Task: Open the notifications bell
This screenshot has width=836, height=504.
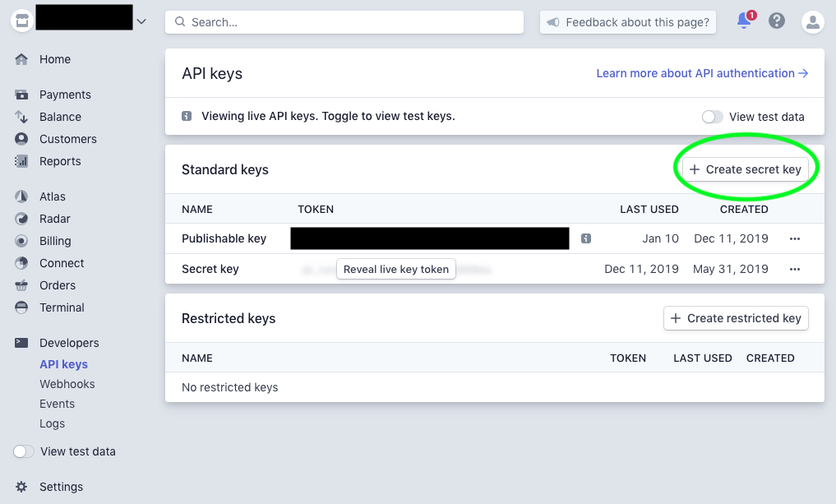Action: point(744,21)
